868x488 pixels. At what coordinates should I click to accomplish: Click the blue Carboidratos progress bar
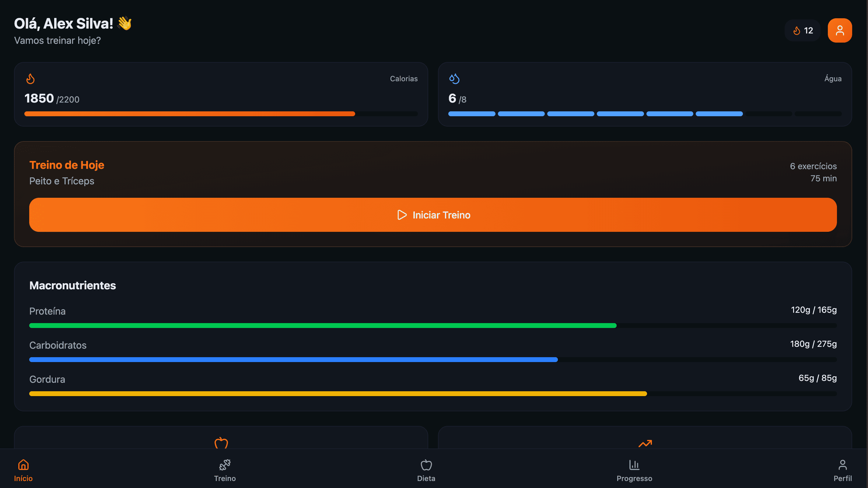point(293,359)
